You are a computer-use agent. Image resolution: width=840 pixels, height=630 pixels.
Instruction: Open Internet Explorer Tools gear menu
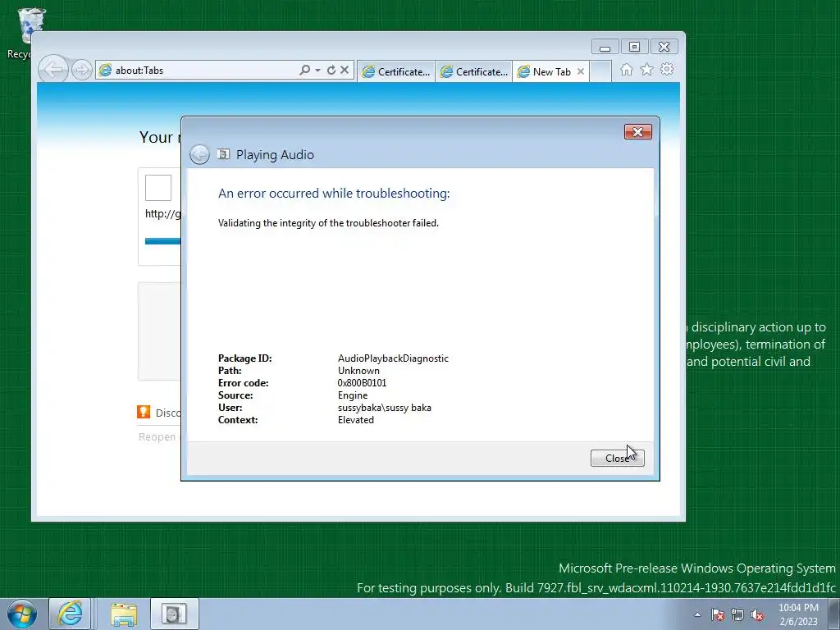pos(667,69)
